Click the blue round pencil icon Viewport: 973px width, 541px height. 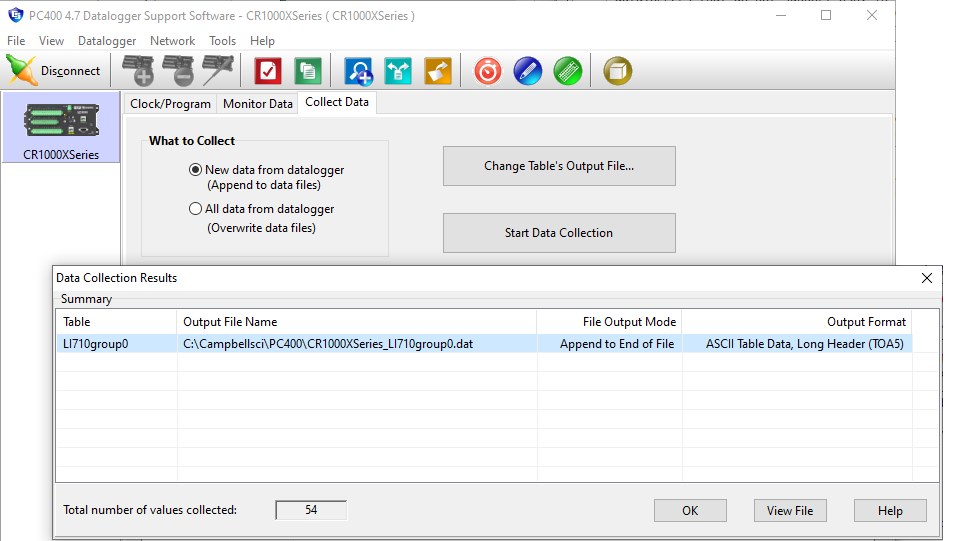[x=528, y=71]
